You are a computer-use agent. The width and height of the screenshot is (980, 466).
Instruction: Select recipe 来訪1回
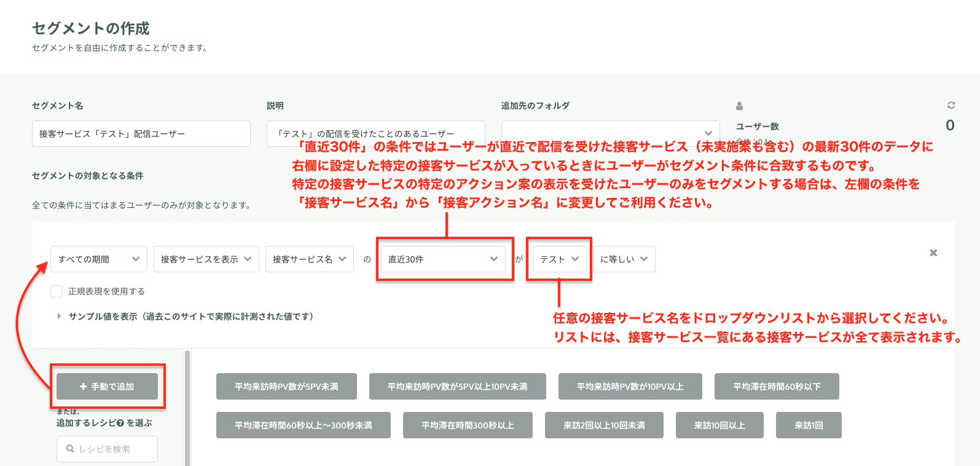(809, 425)
